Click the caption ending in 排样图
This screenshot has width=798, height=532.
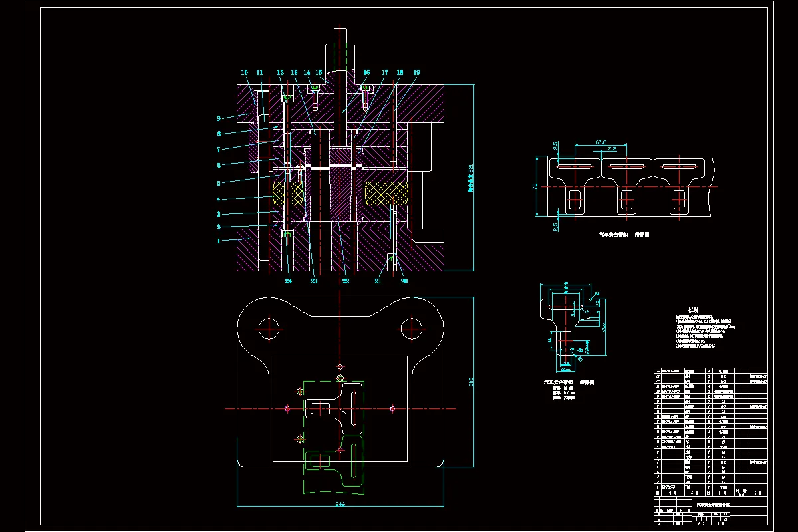(x=624, y=234)
